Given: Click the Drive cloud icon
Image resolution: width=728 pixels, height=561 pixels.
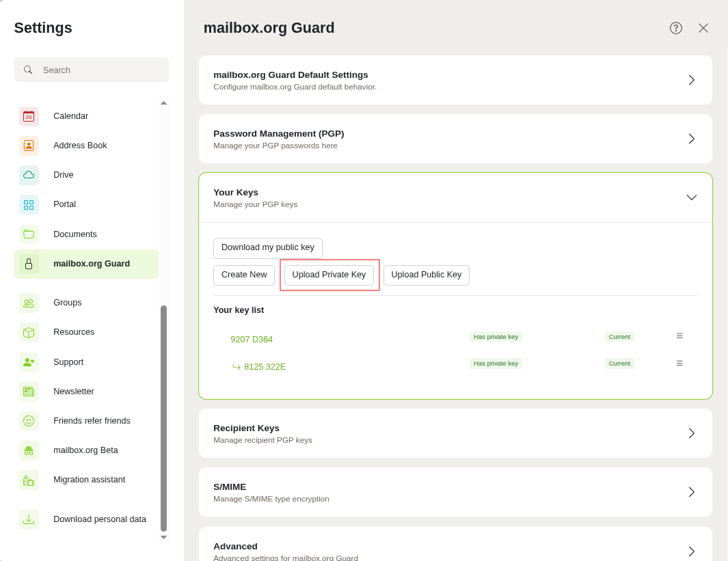Looking at the screenshot, I should pos(29,175).
